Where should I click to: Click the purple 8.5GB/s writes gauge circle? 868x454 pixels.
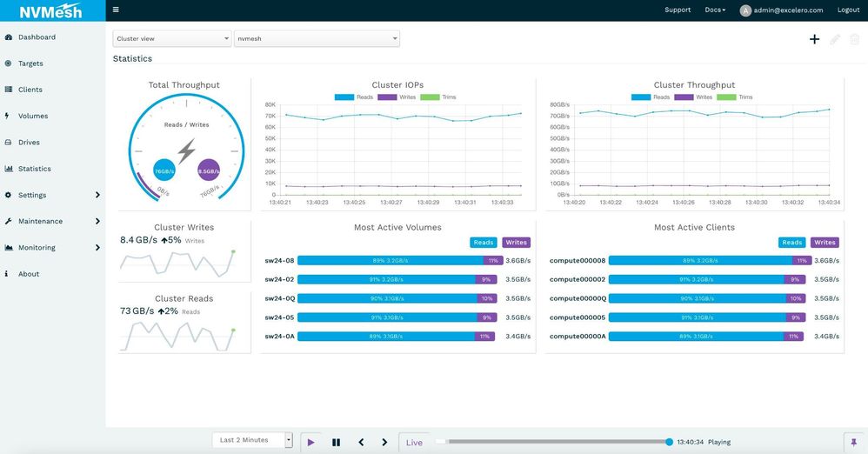click(x=209, y=170)
